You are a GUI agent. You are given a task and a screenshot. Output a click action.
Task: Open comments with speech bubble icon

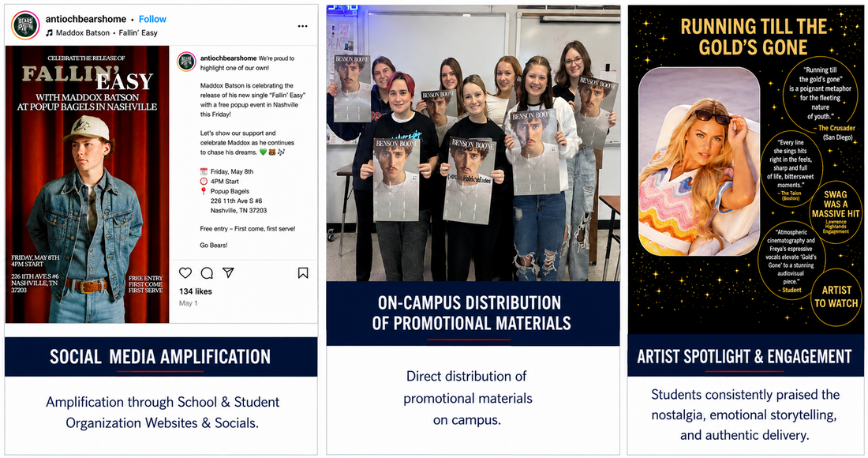pos(207,272)
